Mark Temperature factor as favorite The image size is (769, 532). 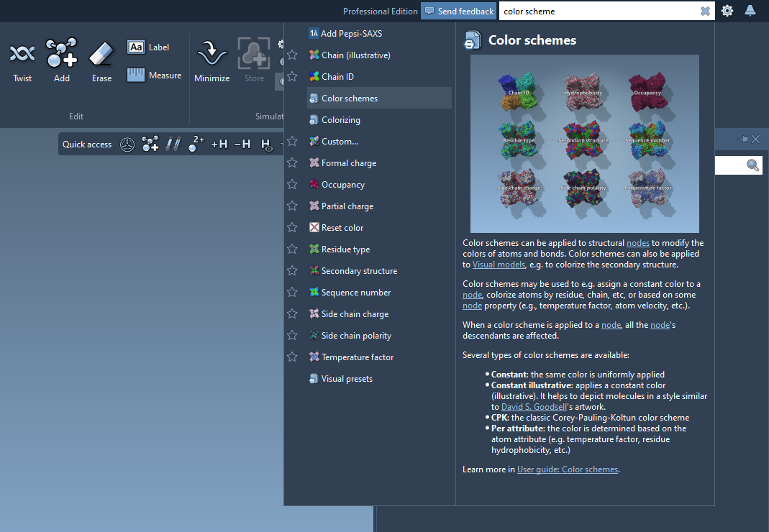(x=292, y=357)
